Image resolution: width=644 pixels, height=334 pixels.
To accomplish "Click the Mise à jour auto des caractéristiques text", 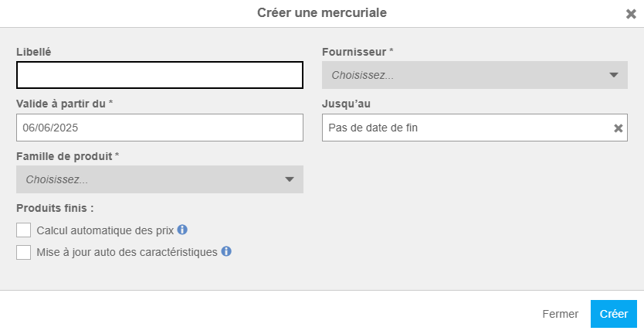I will point(127,252).
